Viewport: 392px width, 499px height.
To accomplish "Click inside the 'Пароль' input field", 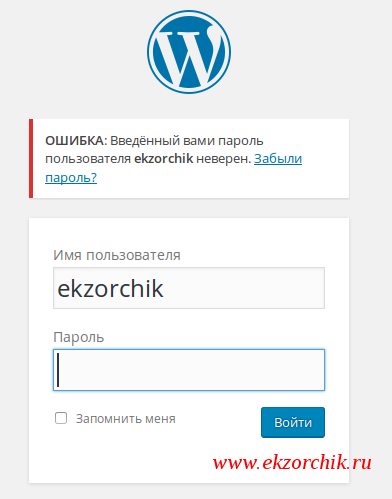I will coord(189,370).
